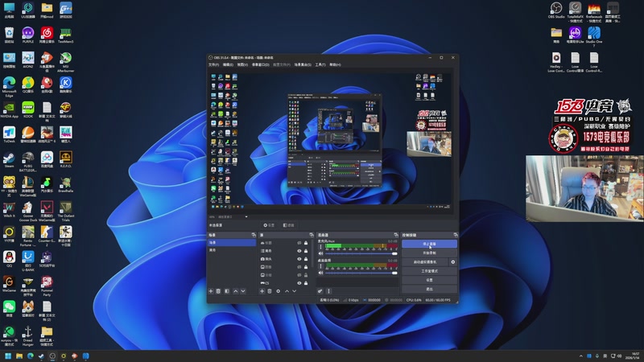Open Filters button in source toolbar above docks
Viewport: 644px width, 362px height.
click(289, 225)
